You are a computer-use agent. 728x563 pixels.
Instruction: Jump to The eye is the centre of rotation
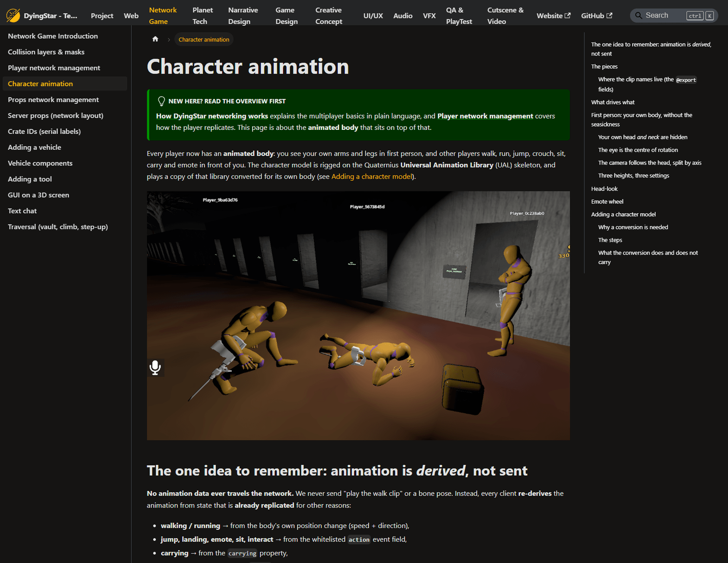pyautogui.click(x=638, y=150)
